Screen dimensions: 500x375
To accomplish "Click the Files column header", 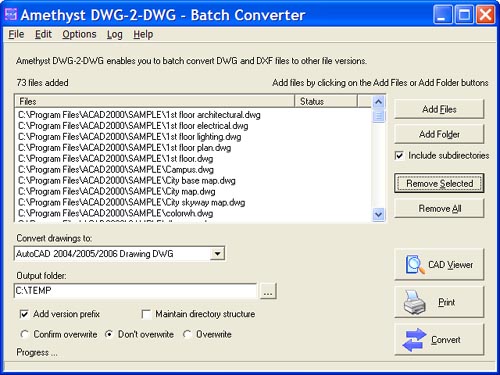I will [155, 101].
